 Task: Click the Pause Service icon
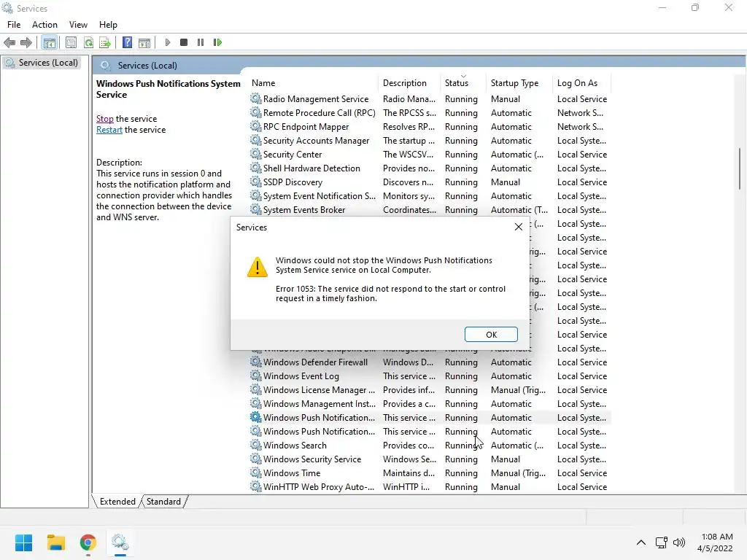click(x=201, y=42)
